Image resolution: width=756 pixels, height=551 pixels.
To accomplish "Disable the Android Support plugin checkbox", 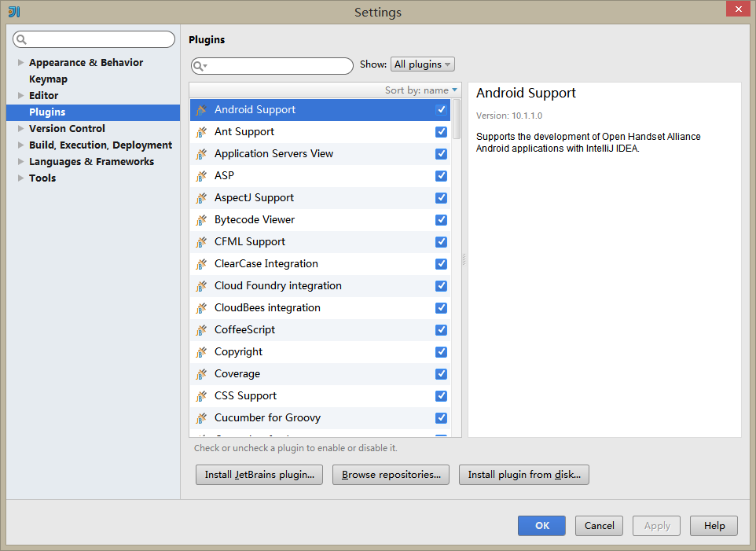I will coord(441,110).
